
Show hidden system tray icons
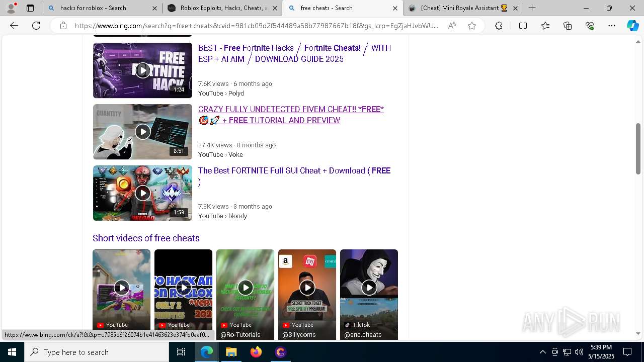[542, 352]
